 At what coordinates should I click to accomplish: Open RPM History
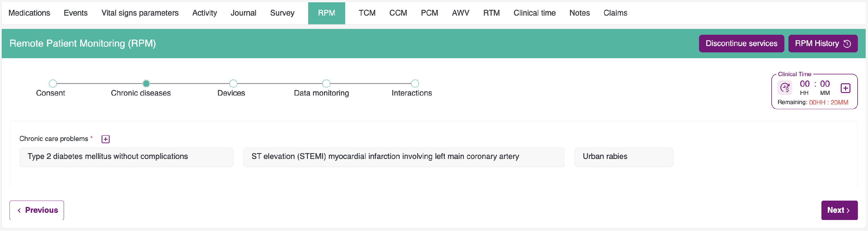pos(823,43)
